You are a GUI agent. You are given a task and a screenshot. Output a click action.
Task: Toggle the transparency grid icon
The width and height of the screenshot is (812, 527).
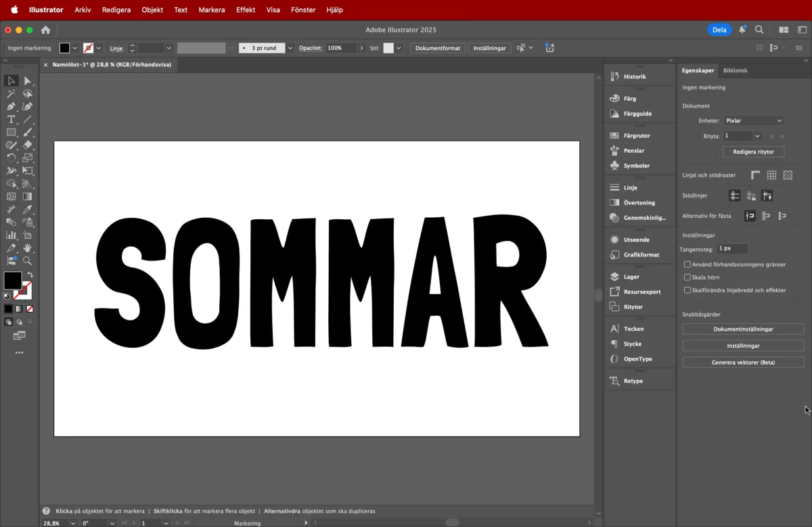click(788, 175)
